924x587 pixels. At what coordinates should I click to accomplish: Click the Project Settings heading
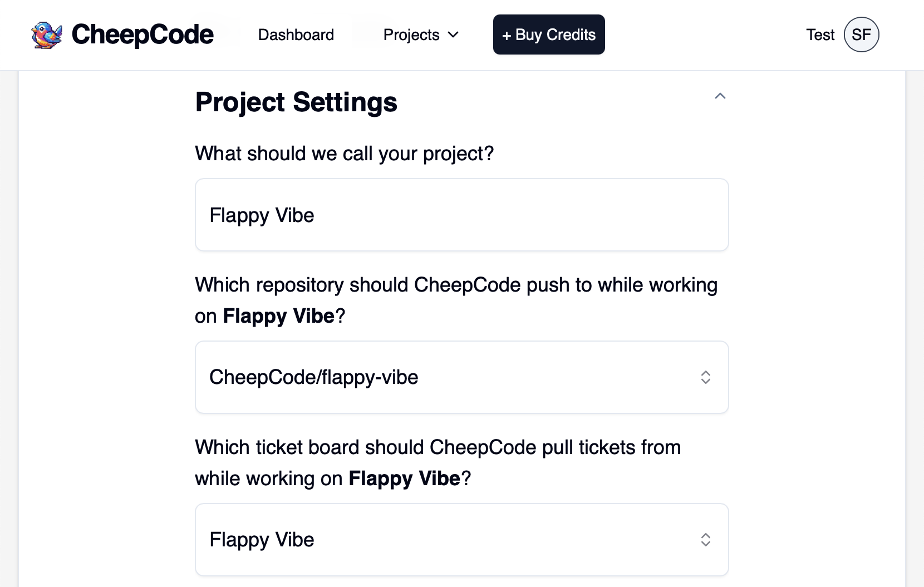coord(296,102)
